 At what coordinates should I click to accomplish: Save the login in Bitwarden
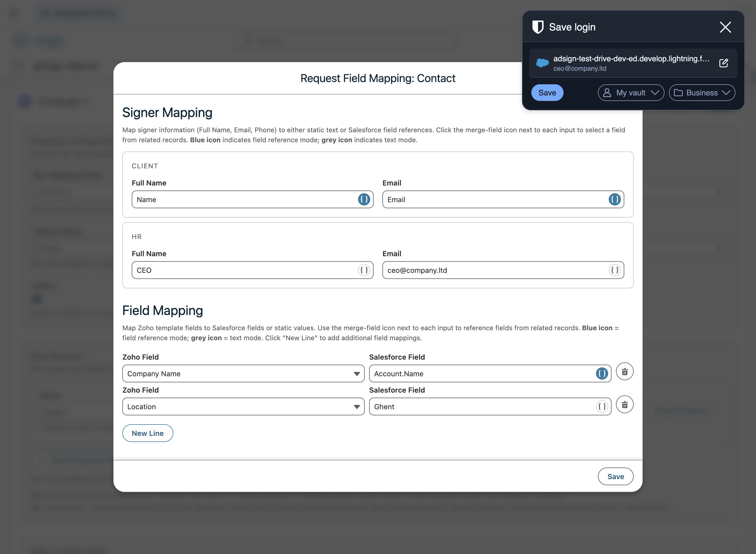547,93
